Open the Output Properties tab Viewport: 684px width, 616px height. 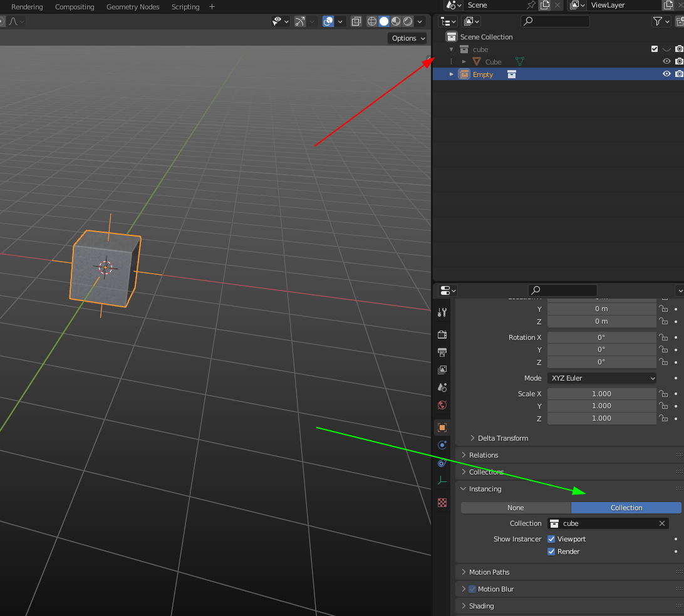[x=442, y=352]
